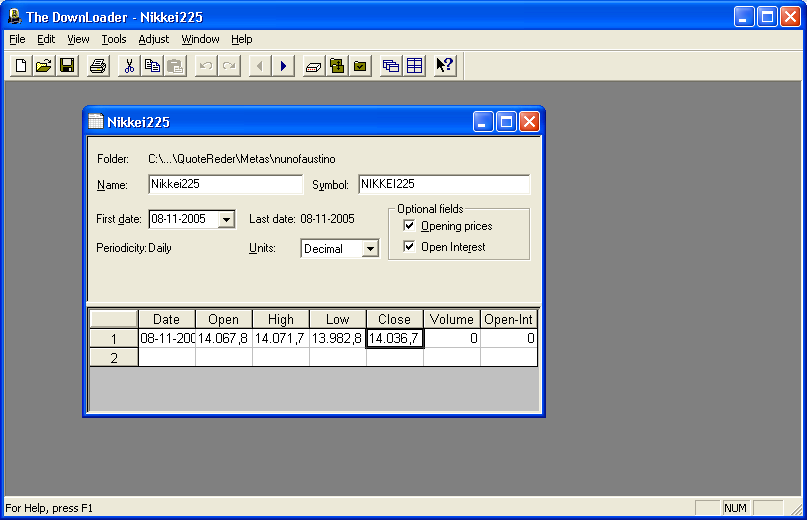Open the Units Decimal dropdown

[370, 249]
